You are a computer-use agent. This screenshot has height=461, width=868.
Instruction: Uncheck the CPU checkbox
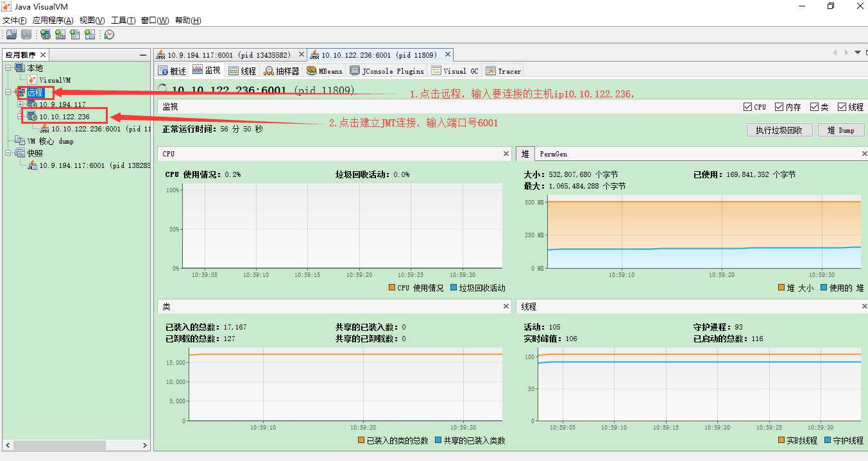(x=747, y=107)
